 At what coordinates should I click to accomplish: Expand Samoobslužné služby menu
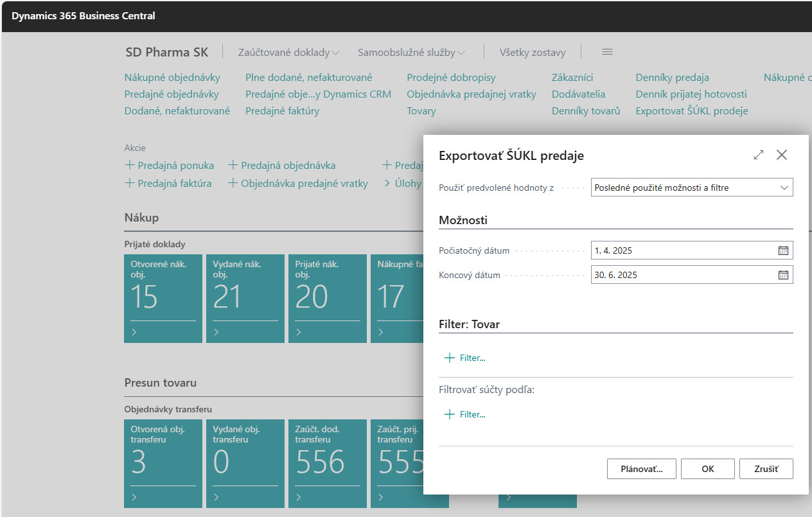click(x=411, y=53)
